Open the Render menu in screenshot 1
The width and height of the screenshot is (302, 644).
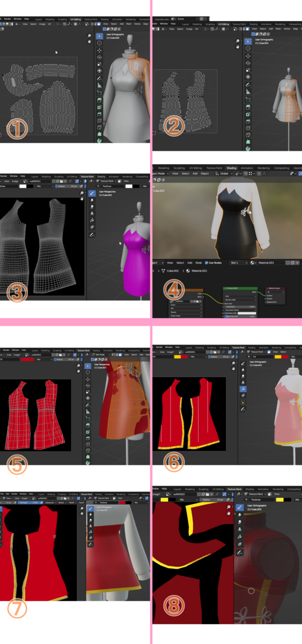(x=9, y=19)
